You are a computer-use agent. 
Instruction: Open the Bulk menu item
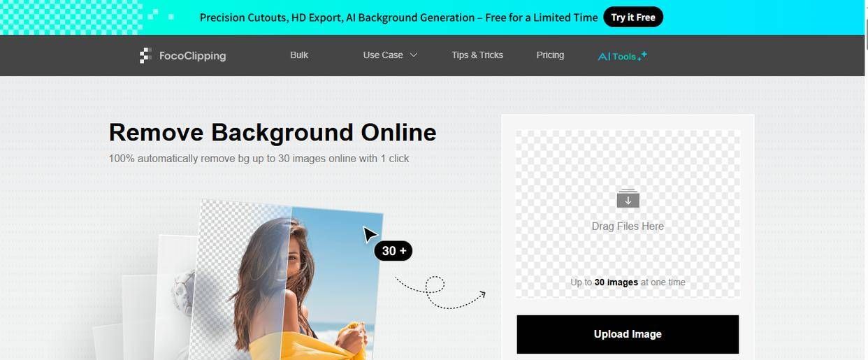(x=299, y=55)
